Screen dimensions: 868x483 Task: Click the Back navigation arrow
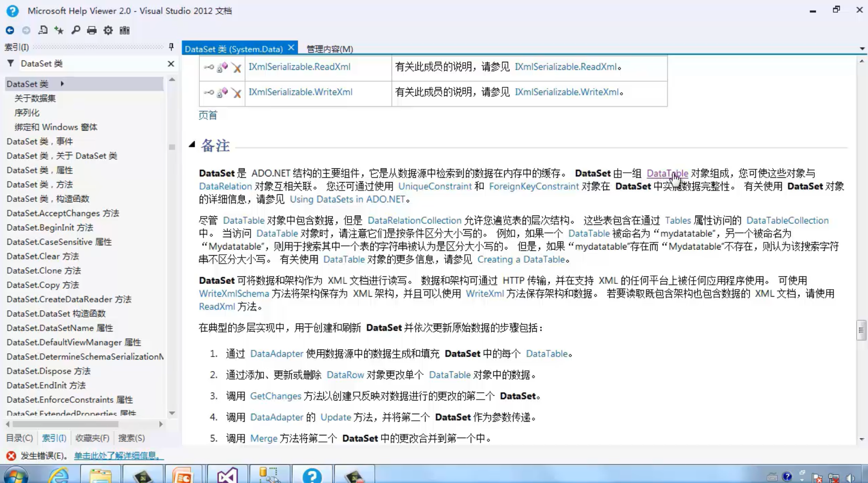[x=10, y=30]
